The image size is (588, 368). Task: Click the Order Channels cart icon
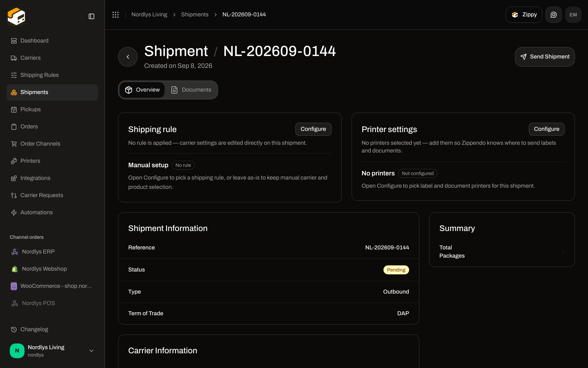tap(14, 144)
